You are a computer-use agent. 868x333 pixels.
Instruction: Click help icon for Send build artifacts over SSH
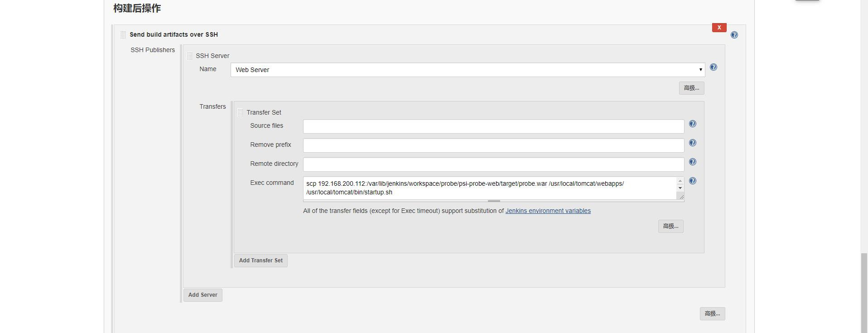(734, 35)
